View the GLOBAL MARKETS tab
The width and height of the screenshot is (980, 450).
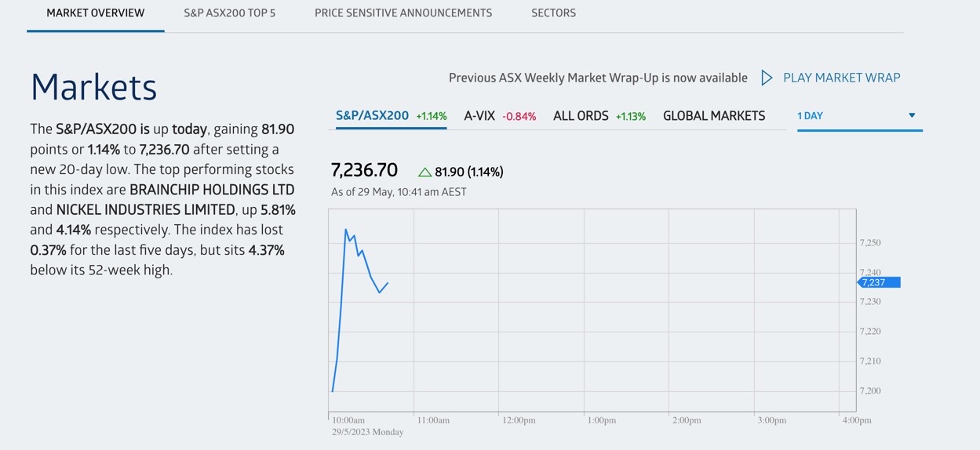click(x=714, y=116)
